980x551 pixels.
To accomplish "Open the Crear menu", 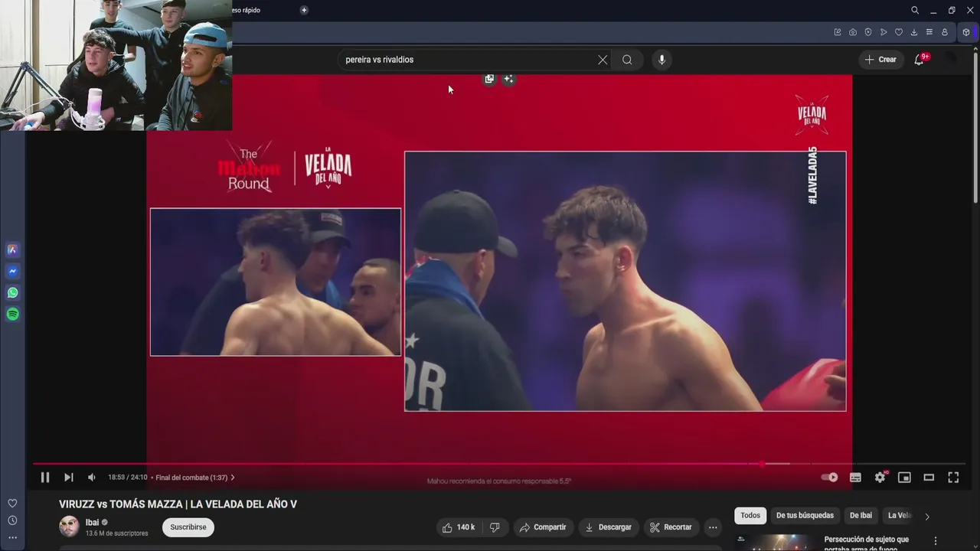I will coord(880,60).
